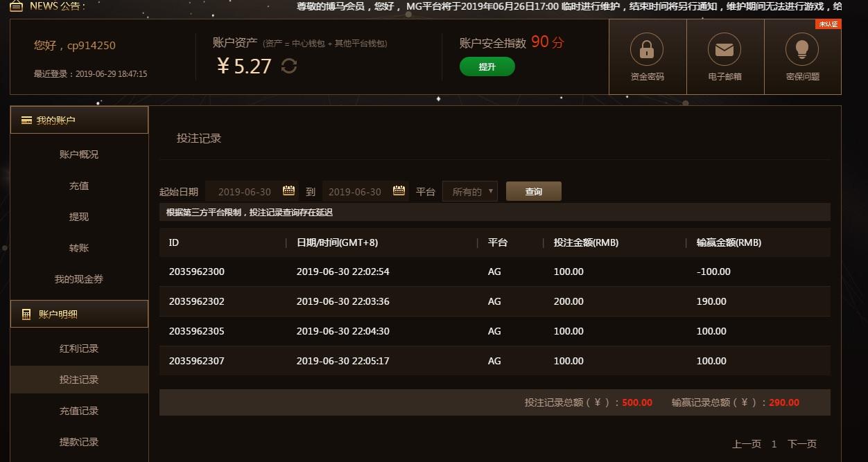The image size is (868, 462).
Task: Click the 我的账户 section icon
Action: pos(26,120)
